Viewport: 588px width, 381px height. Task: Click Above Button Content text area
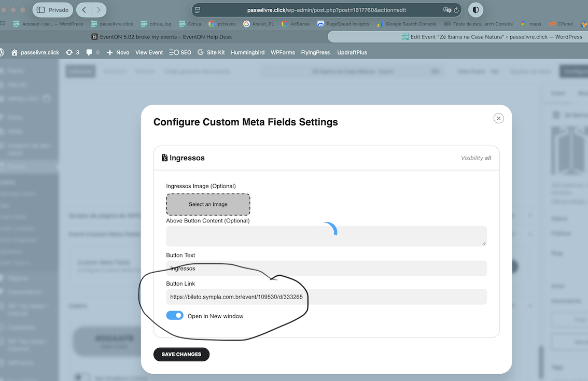point(326,236)
